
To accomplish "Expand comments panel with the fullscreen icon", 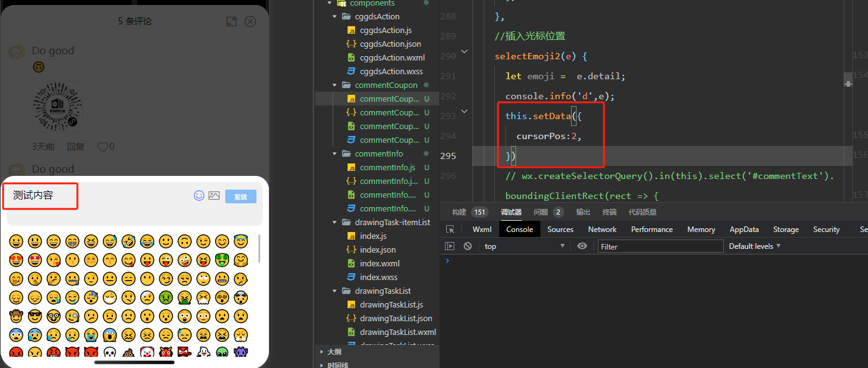I will click(232, 21).
